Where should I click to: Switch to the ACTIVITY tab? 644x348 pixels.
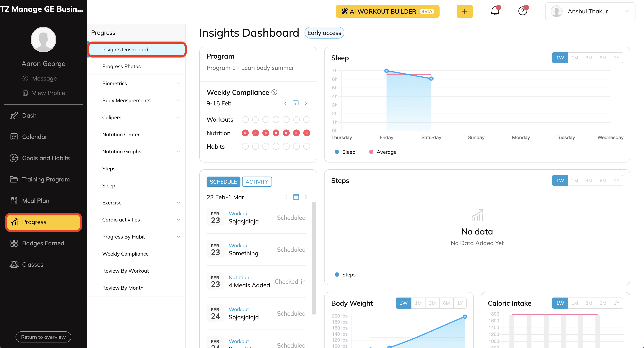pos(257,182)
